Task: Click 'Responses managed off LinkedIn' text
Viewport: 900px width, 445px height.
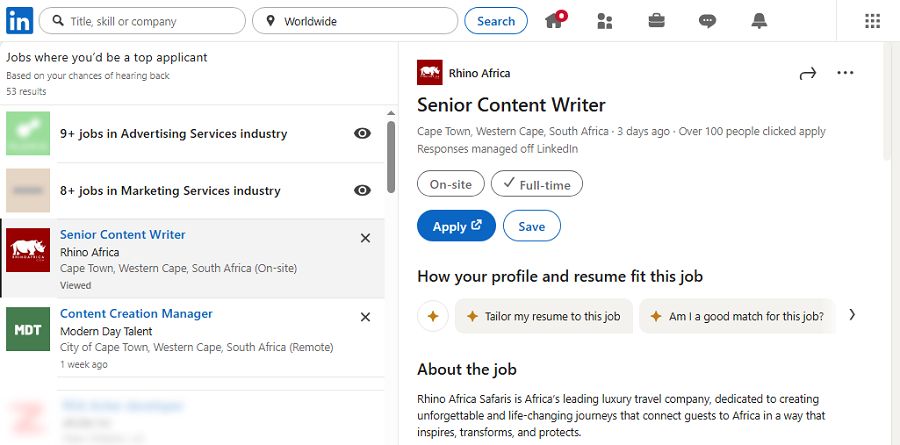Action: click(x=497, y=149)
